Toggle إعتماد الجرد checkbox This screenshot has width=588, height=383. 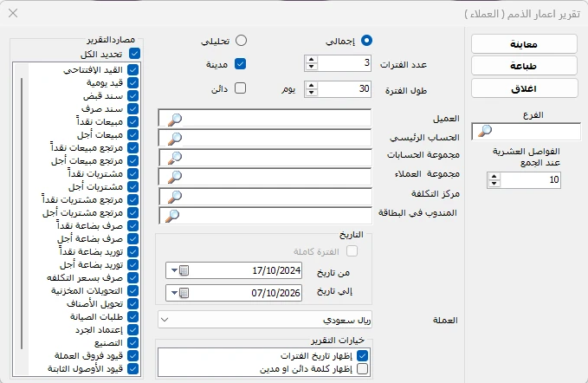point(132,330)
